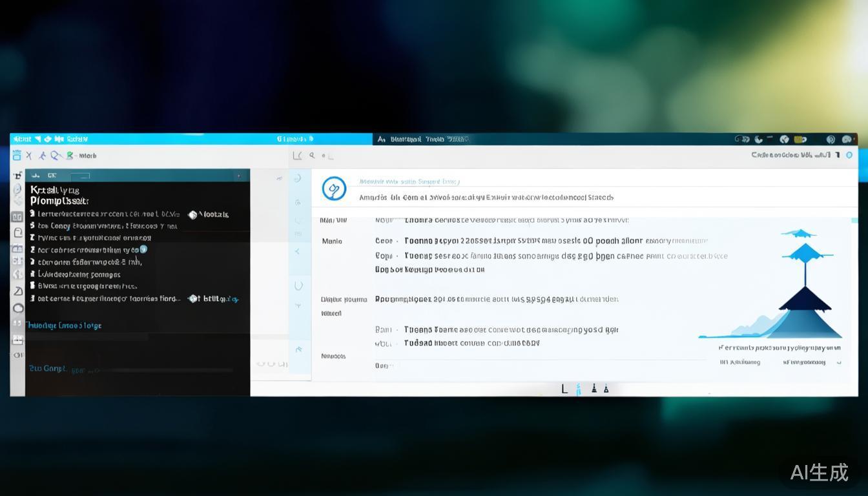Screen dimensions: 868x496
Task: Click the green person icon in top-left toolbar
Action: pos(70,156)
